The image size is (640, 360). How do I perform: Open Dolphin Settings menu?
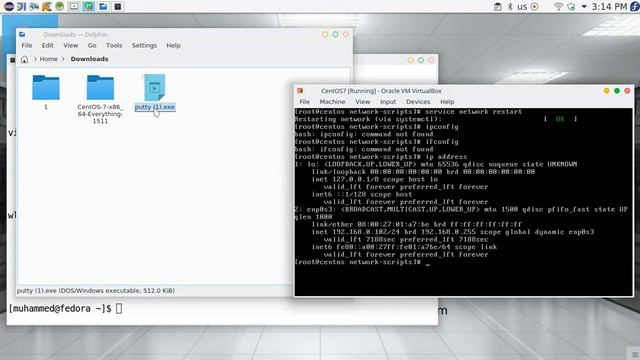point(144,45)
